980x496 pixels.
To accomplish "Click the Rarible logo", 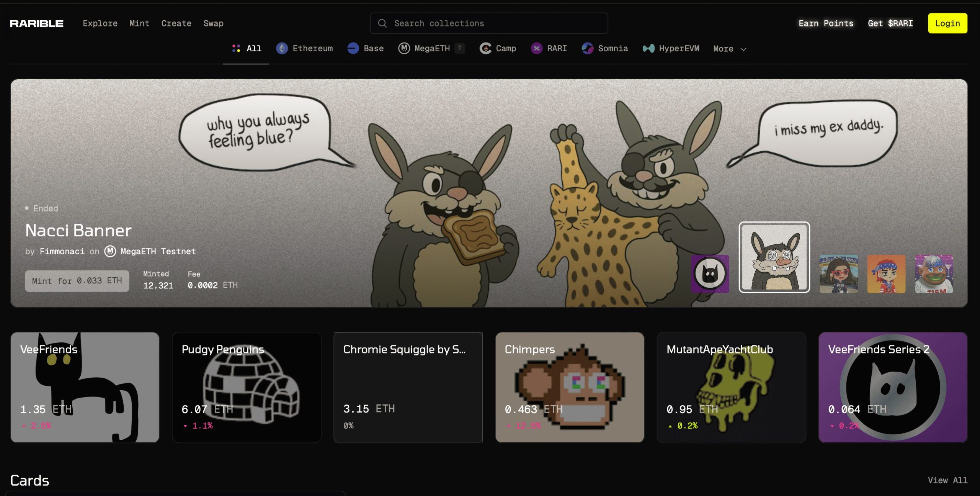I will coord(37,23).
